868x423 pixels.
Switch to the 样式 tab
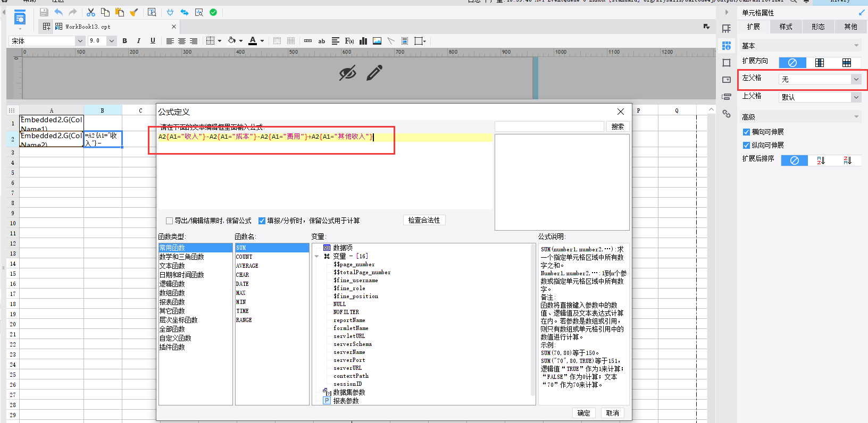pos(786,27)
